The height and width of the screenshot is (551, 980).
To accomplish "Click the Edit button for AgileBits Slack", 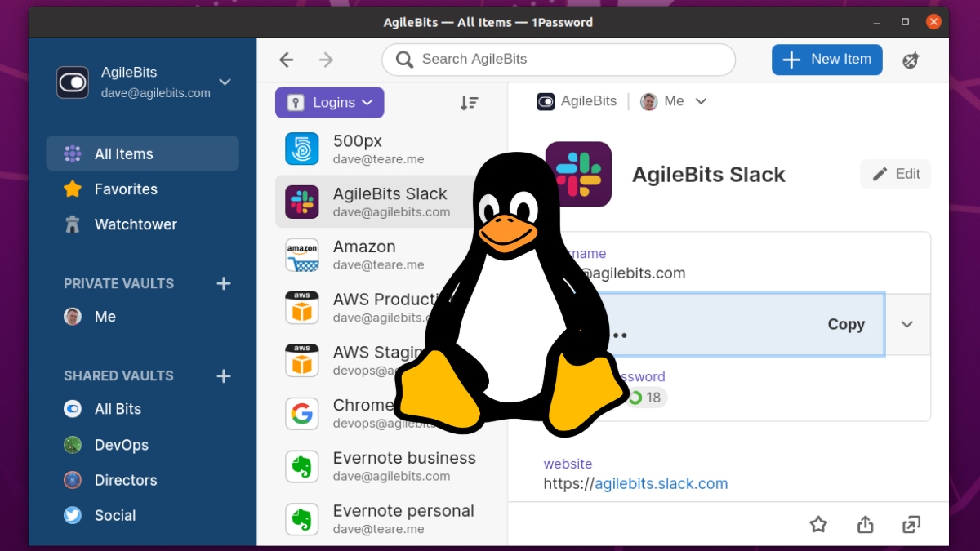I will click(895, 174).
